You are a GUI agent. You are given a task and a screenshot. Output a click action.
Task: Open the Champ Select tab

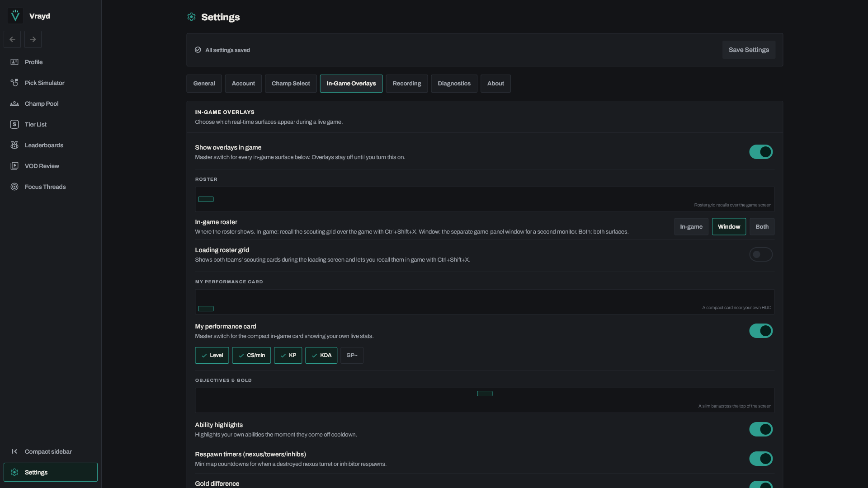291,84
